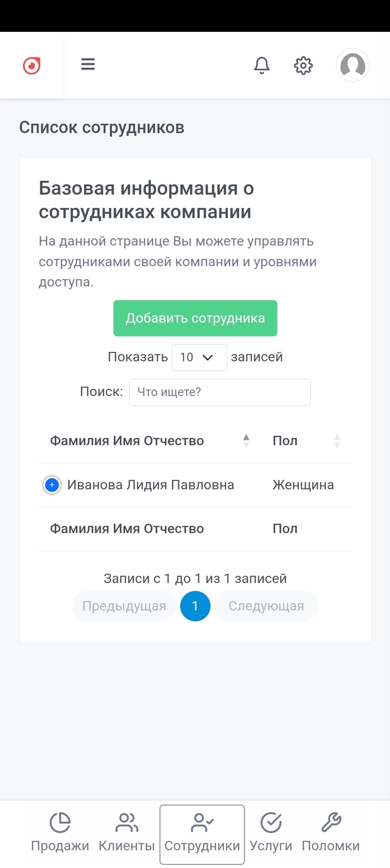Image resolution: width=390 pixels, height=868 pixels.
Task: Open notifications bell
Action: click(x=262, y=65)
